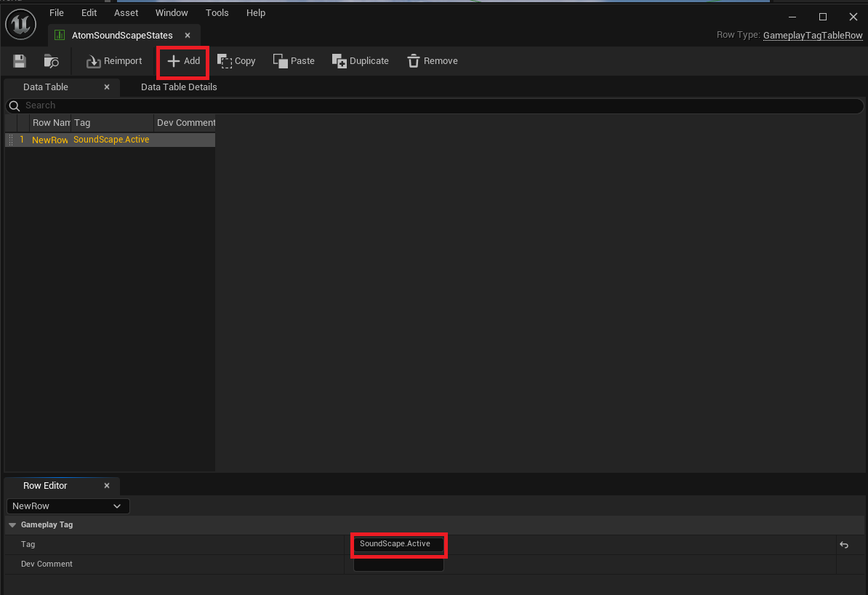Add a new row with the Add button
This screenshot has height=595, width=868.
point(183,61)
